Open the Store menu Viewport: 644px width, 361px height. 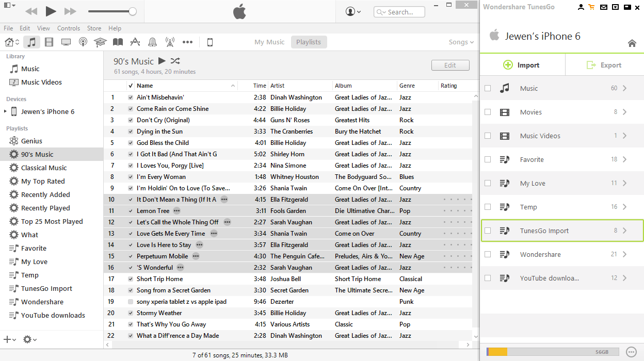[x=94, y=28]
